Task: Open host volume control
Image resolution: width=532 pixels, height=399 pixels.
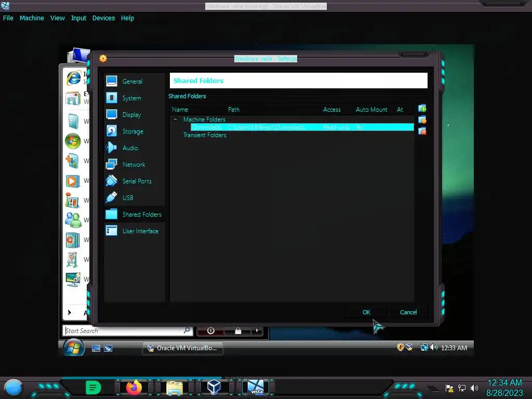Action: [x=474, y=388]
